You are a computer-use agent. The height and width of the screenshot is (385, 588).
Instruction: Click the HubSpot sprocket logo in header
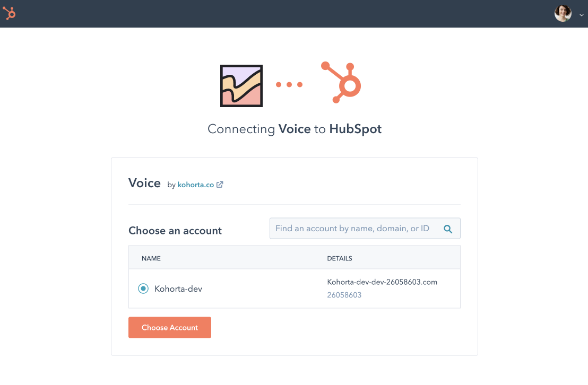10,13
